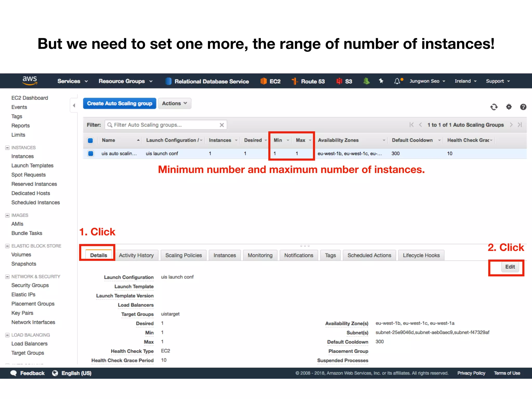Open the S3 shortcut

pyautogui.click(x=344, y=81)
